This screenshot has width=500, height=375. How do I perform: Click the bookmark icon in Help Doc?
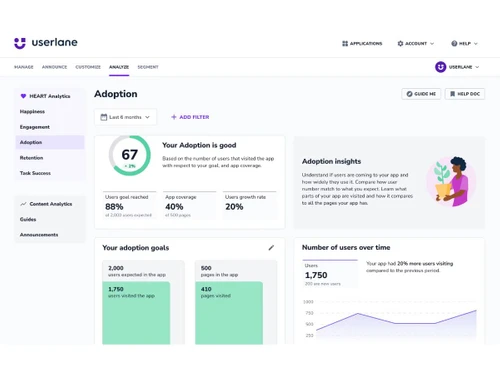[x=452, y=94]
